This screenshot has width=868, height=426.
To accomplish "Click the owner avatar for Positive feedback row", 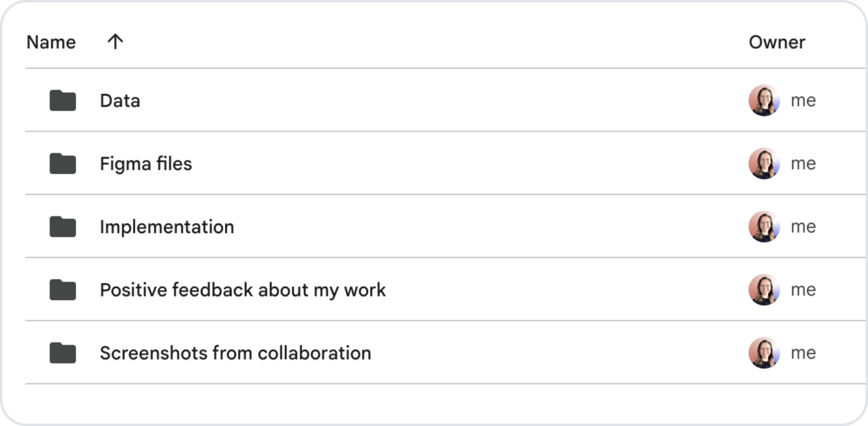I will [764, 290].
